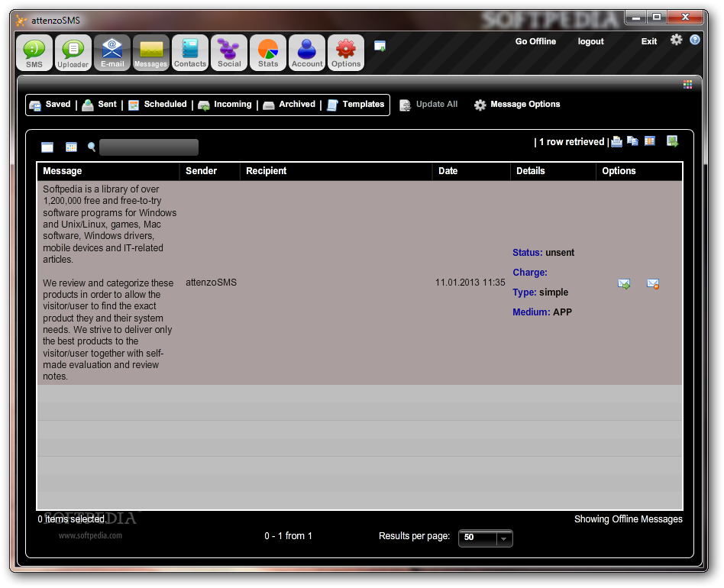Open the Results per page dropdown
This screenshot has width=724, height=588.
pyautogui.click(x=485, y=538)
